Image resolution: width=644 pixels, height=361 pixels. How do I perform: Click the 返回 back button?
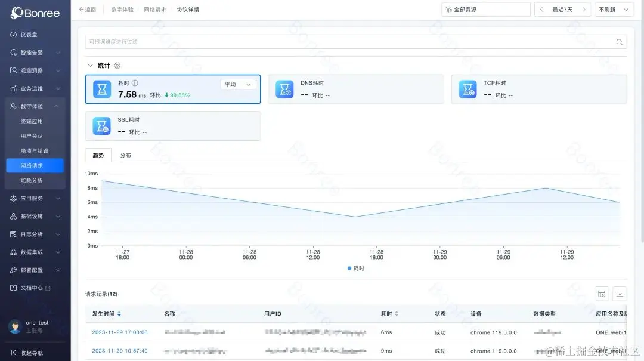(x=87, y=9)
